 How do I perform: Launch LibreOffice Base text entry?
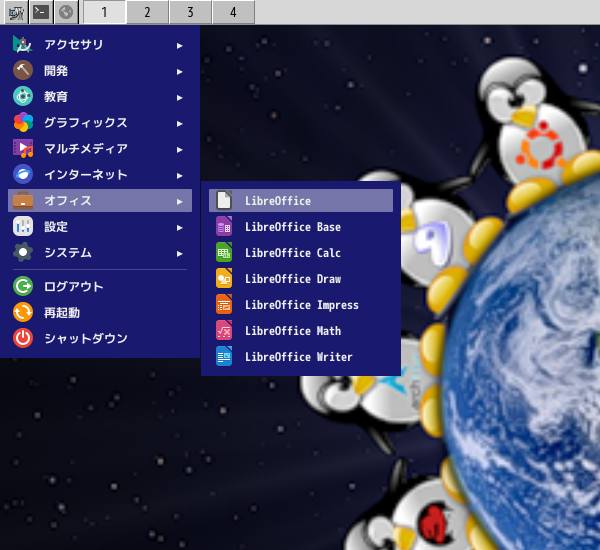coord(293,227)
